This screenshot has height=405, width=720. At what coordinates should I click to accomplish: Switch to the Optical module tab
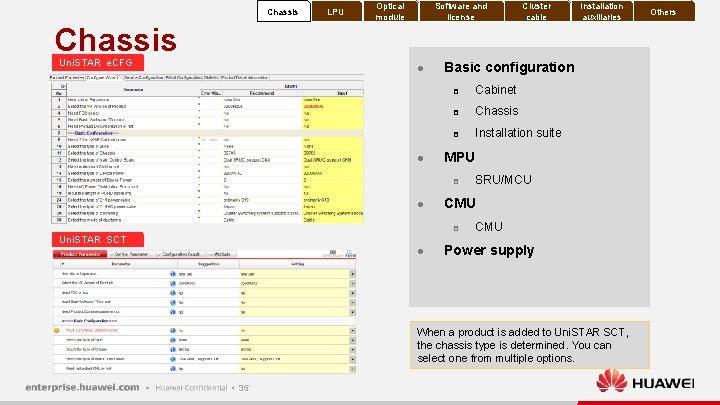390,11
